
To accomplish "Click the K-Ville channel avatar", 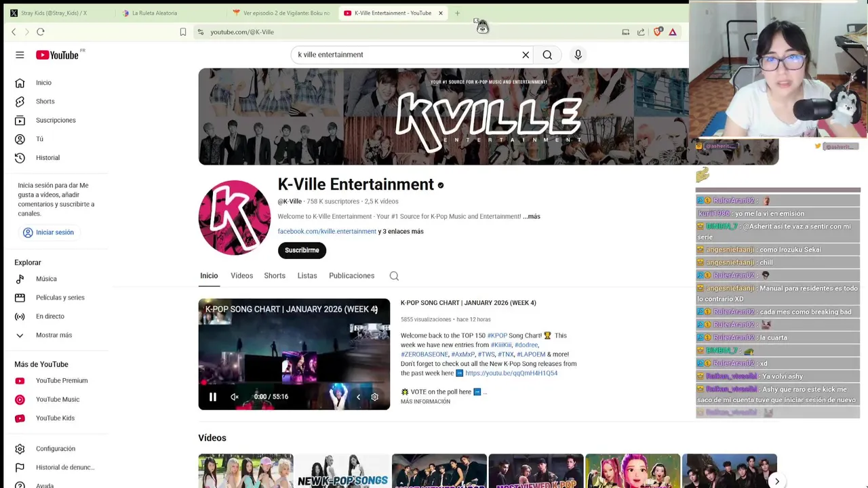I will coord(235,218).
